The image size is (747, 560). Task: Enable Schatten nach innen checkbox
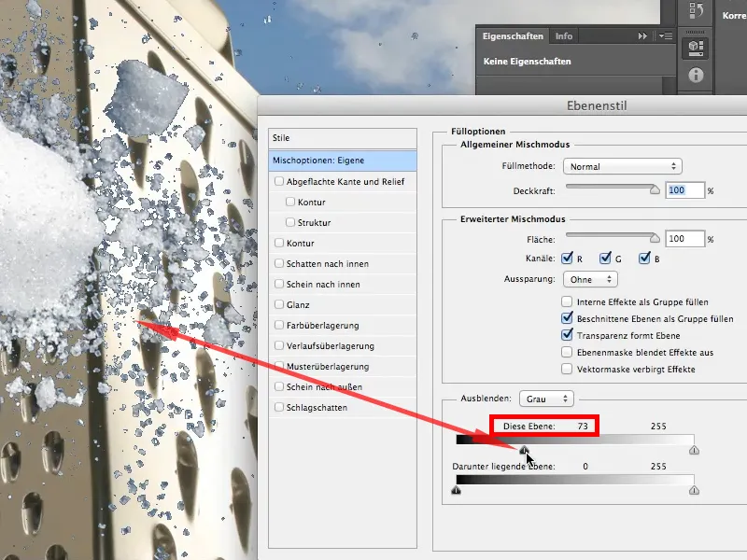(x=279, y=263)
